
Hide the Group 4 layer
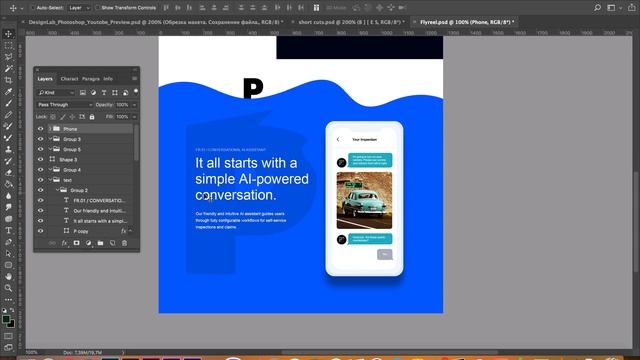(x=40, y=169)
